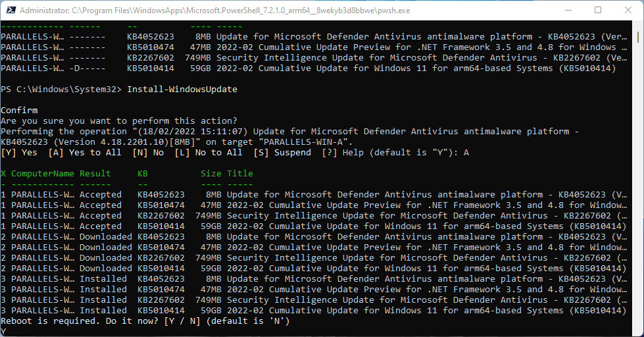Click Downloaded in the KB2267602 row
This screenshot has width=644, height=337.
pos(105,257)
